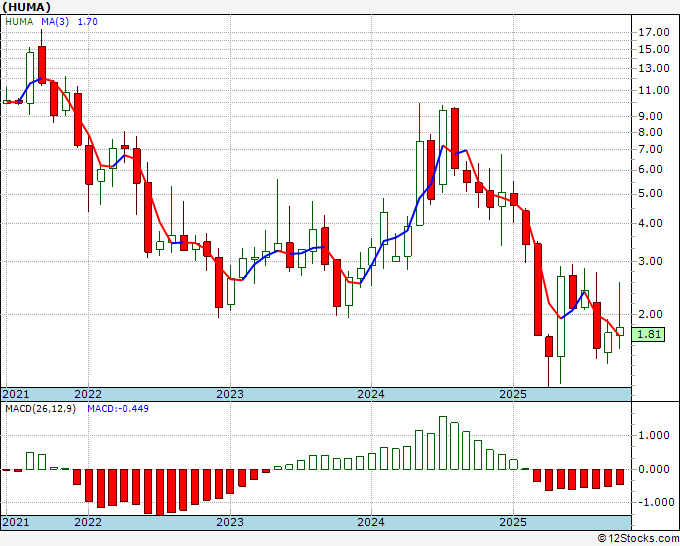Click the 17.00 price axis label
The height and width of the screenshot is (546, 680).
pos(654,32)
